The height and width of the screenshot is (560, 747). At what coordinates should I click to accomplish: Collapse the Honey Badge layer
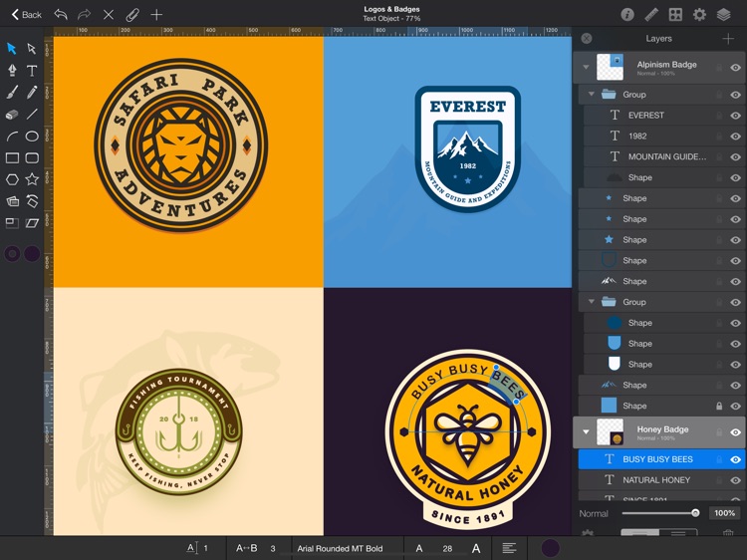(586, 432)
